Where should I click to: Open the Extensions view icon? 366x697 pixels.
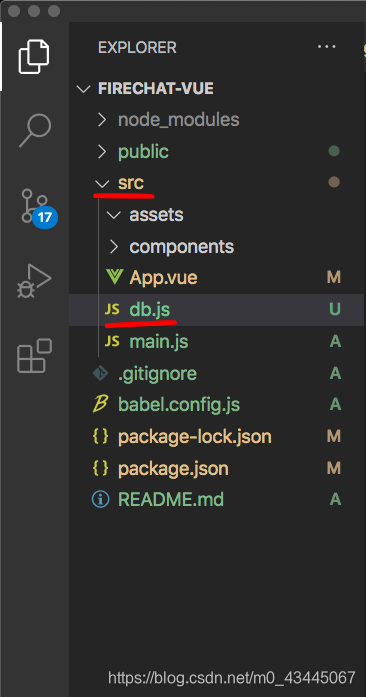pos(34,356)
